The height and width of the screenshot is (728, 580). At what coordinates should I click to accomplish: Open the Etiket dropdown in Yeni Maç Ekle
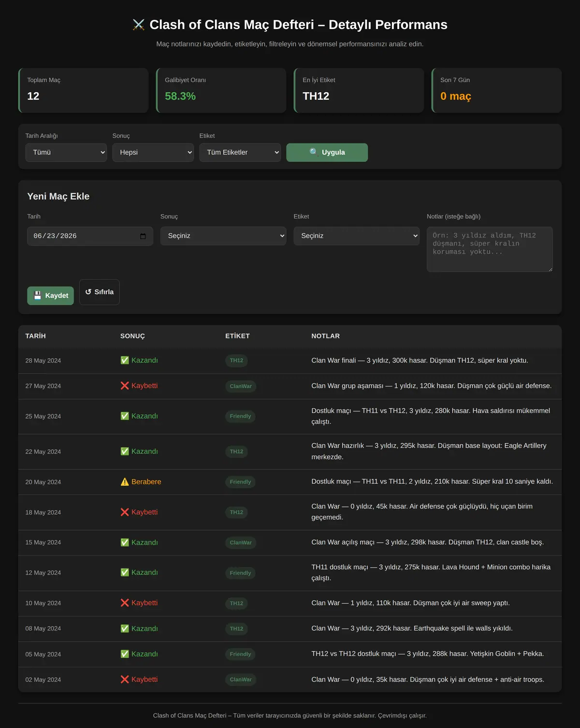click(x=357, y=236)
